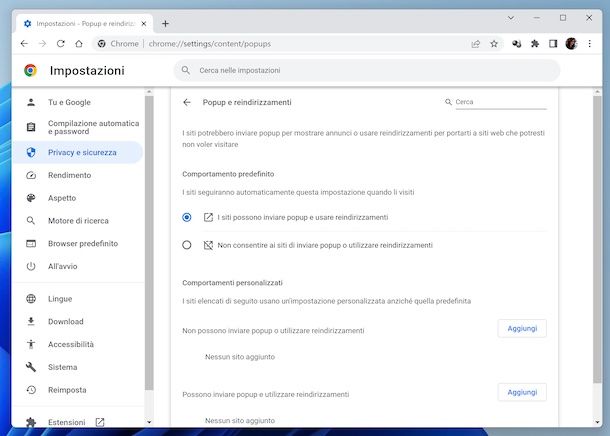Focus the Cerca field for site search
The width and height of the screenshot is (610, 436).
501,102
